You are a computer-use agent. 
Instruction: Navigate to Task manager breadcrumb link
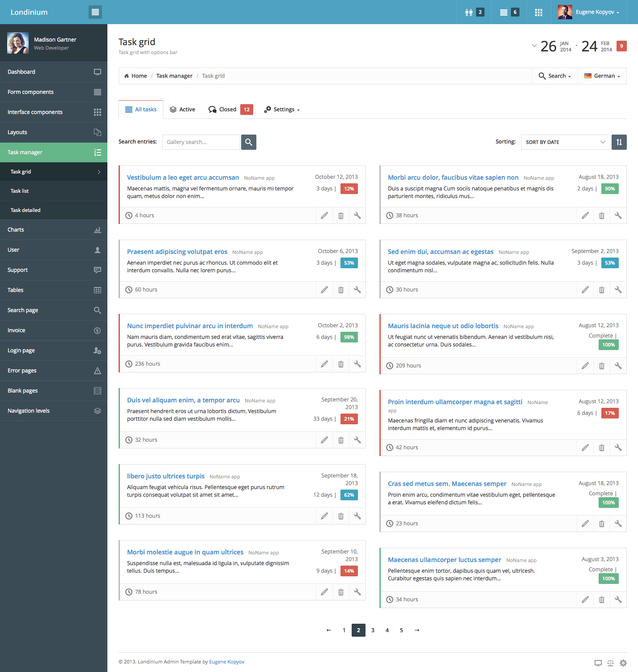pyautogui.click(x=174, y=76)
